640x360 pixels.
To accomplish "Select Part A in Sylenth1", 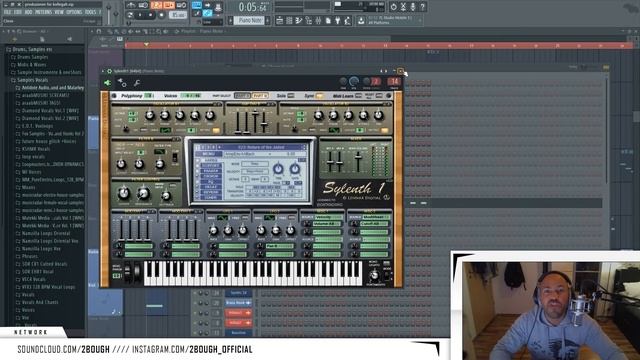I will click(x=242, y=96).
